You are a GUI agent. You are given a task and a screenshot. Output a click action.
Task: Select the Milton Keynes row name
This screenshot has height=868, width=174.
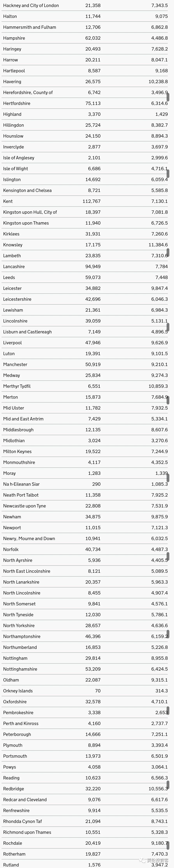pyautogui.click(x=17, y=451)
